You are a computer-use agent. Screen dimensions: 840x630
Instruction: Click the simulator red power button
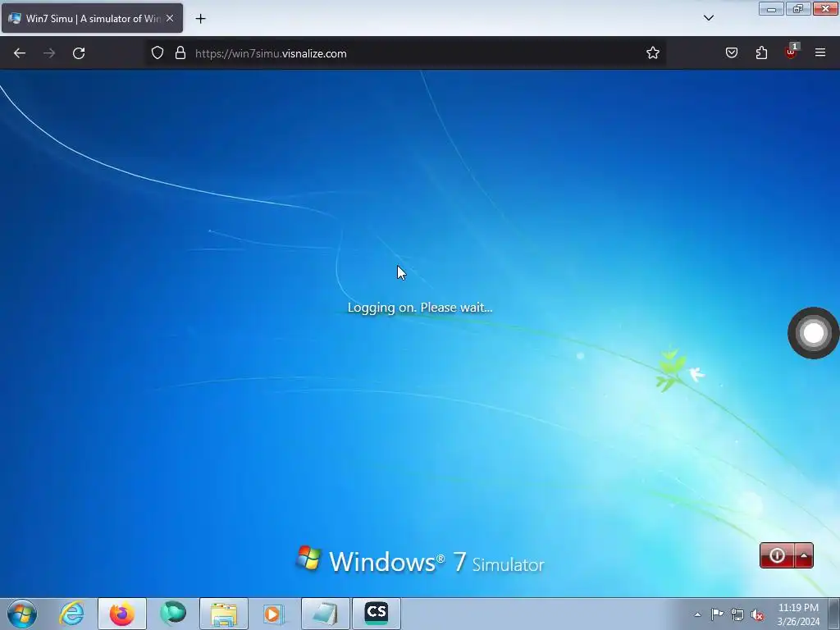[x=778, y=555]
